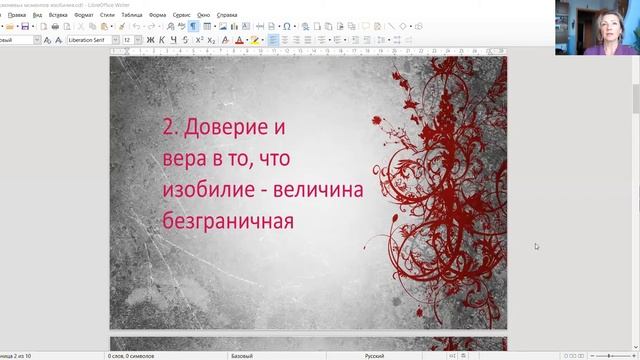
Task: Click inside the font size field
Action: 128,40
